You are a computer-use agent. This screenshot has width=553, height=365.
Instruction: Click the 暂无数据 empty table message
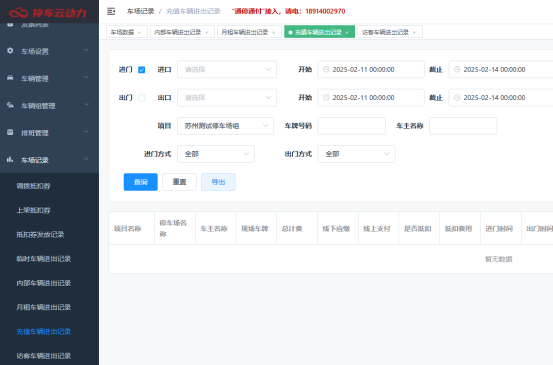coord(498,259)
